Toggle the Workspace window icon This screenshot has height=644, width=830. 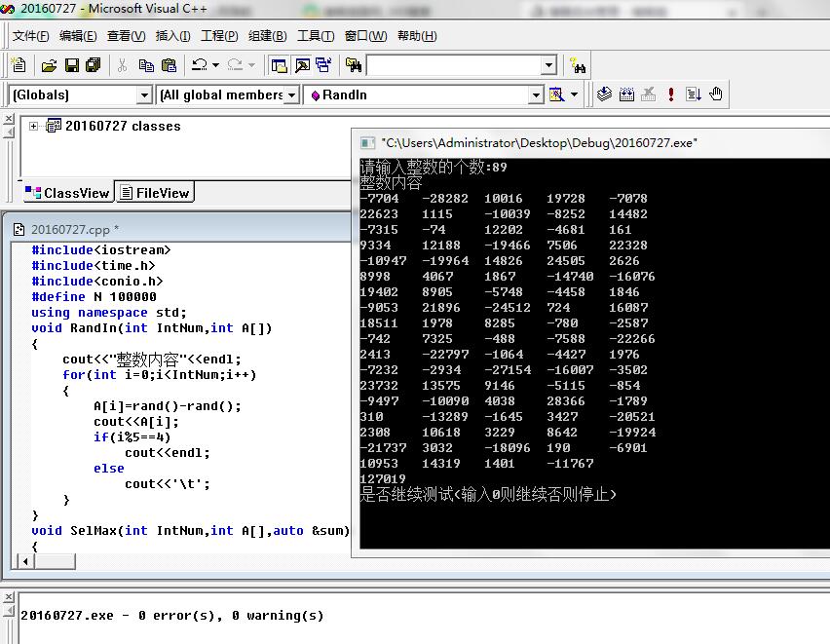point(279,65)
